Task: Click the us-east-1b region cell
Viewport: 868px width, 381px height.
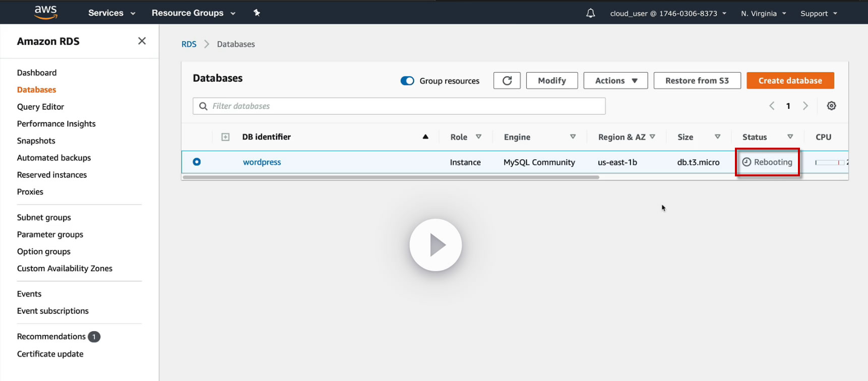Action: pyautogui.click(x=617, y=162)
